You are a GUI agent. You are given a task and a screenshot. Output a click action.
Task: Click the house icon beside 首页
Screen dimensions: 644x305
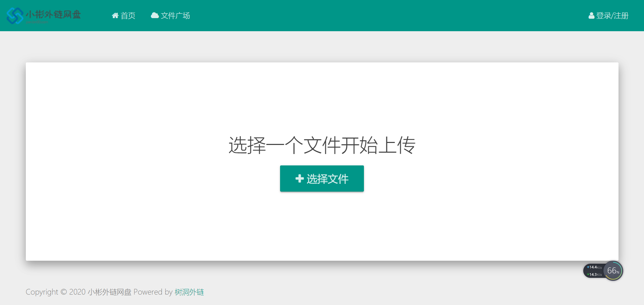click(115, 15)
